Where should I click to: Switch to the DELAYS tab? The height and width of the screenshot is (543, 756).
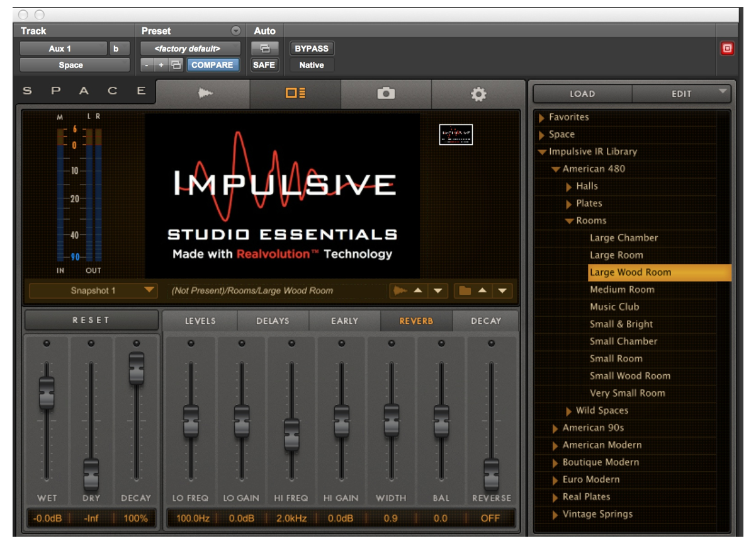click(273, 321)
